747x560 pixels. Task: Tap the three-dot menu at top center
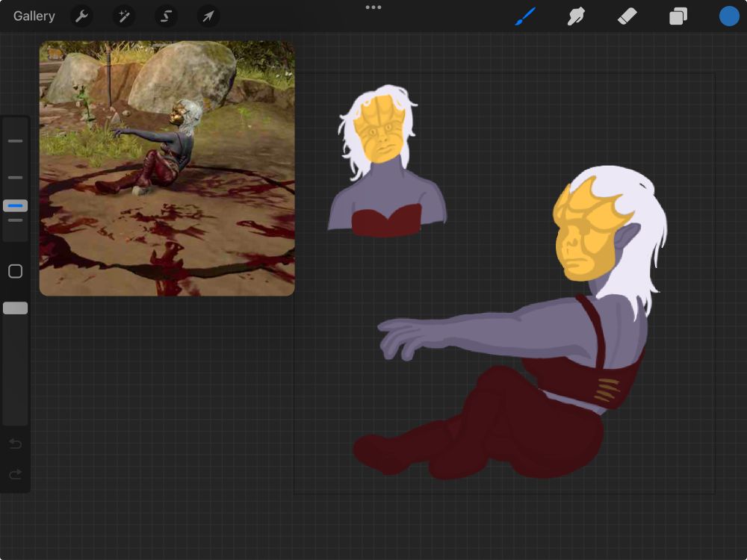click(x=373, y=7)
